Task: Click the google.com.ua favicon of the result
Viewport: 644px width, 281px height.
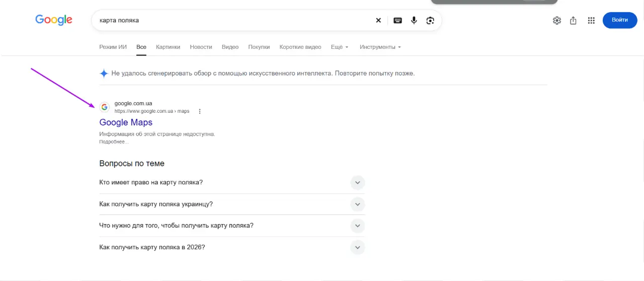Action: [x=104, y=107]
